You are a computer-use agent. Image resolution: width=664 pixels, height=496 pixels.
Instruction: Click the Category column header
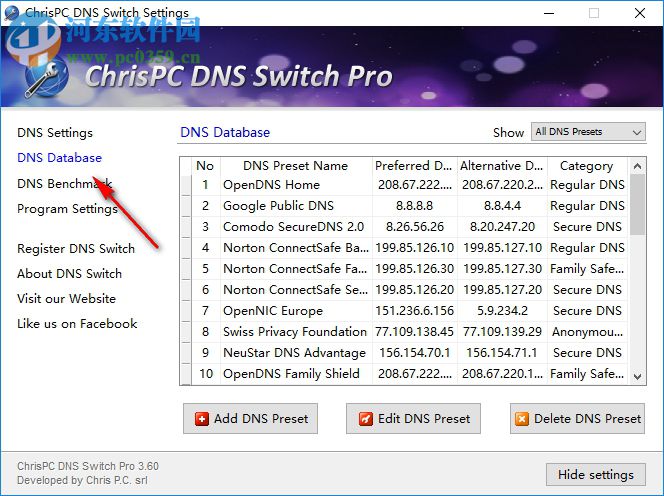point(587,166)
